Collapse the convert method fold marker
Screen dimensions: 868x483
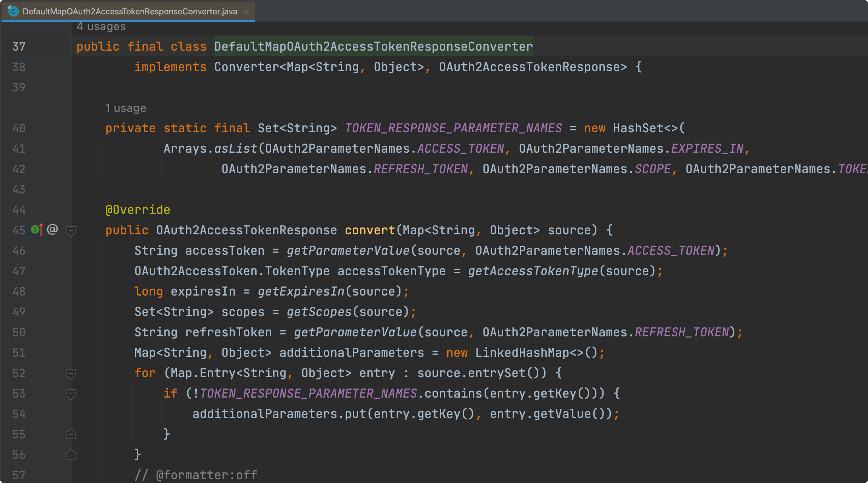(x=71, y=230)
